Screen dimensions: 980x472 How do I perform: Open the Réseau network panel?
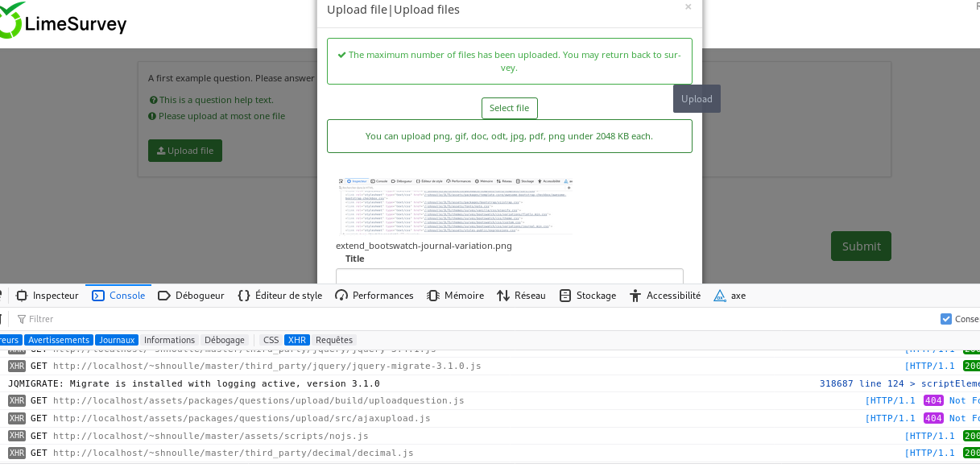pos(521,296)
